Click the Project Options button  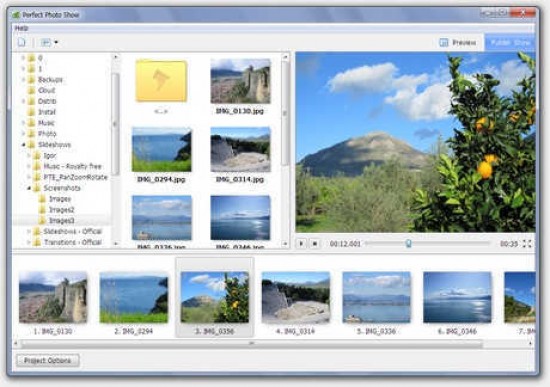(x=48, y=360)
